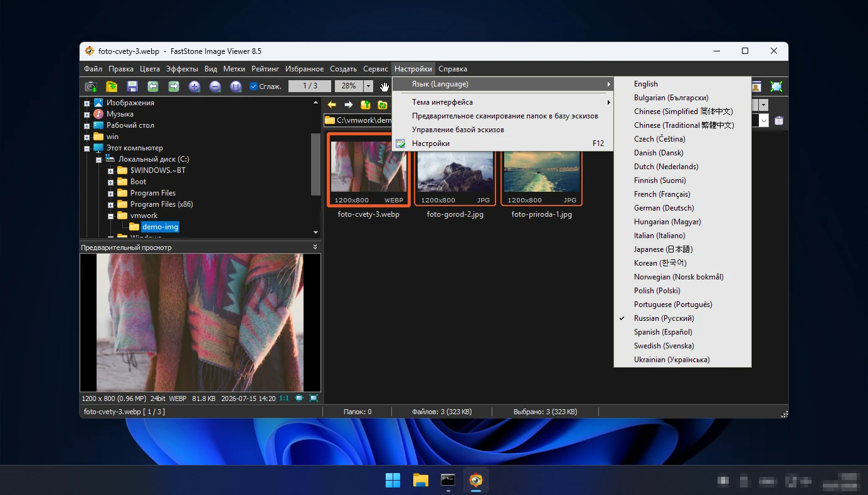Select Локальный диск (C:) in tree
The image size is (868, 495).
154,159
